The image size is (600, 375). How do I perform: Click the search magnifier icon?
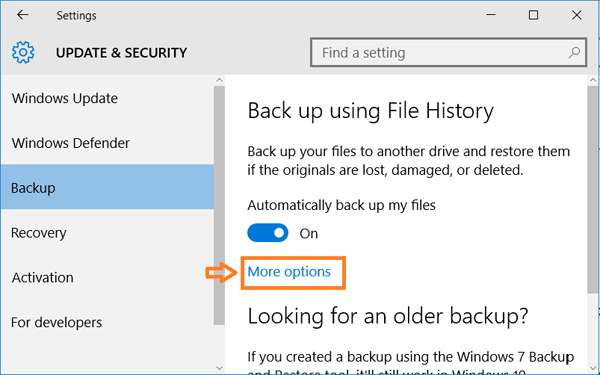click(574, 52)
